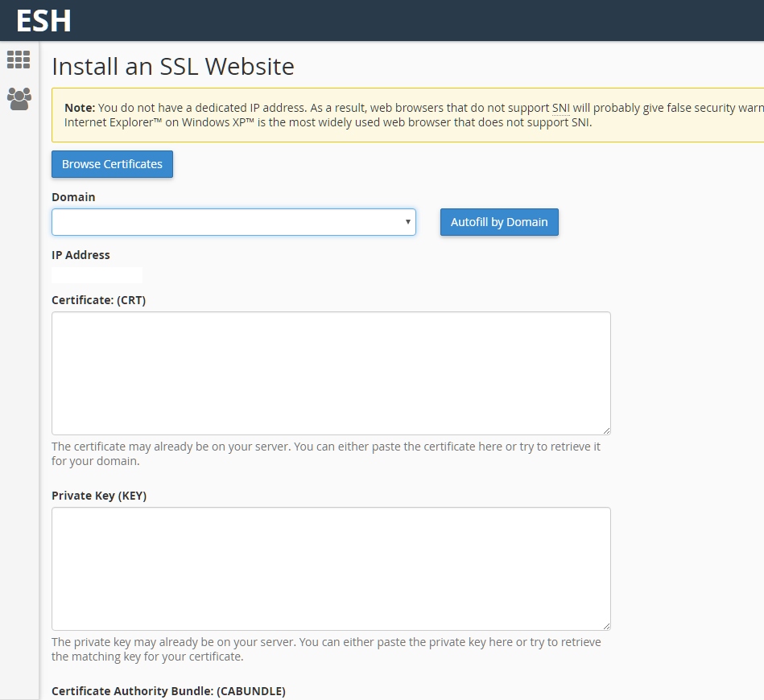This screenshot has height=700, width=764.
Task: Open the Domain selection dropdown
Action: point(233,221)
